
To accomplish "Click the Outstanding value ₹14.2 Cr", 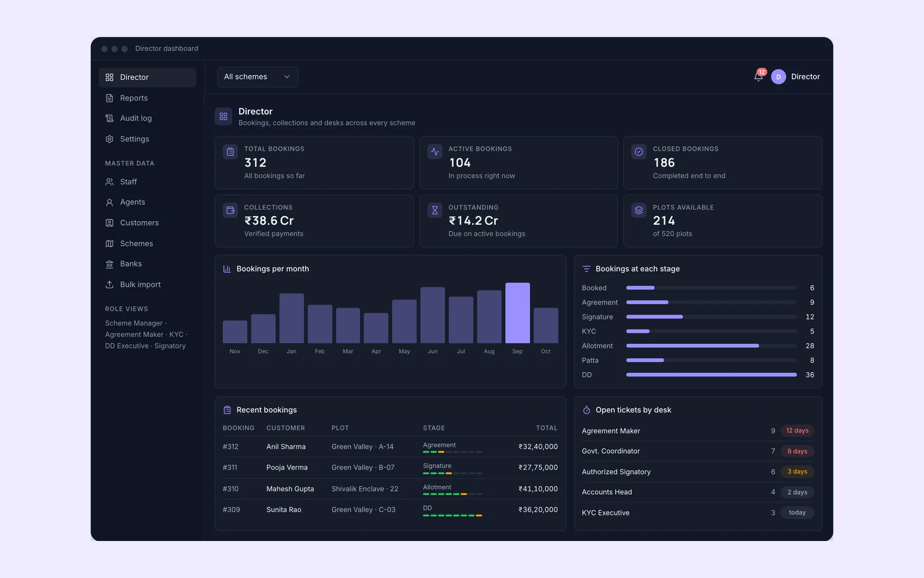I will 474,221.
